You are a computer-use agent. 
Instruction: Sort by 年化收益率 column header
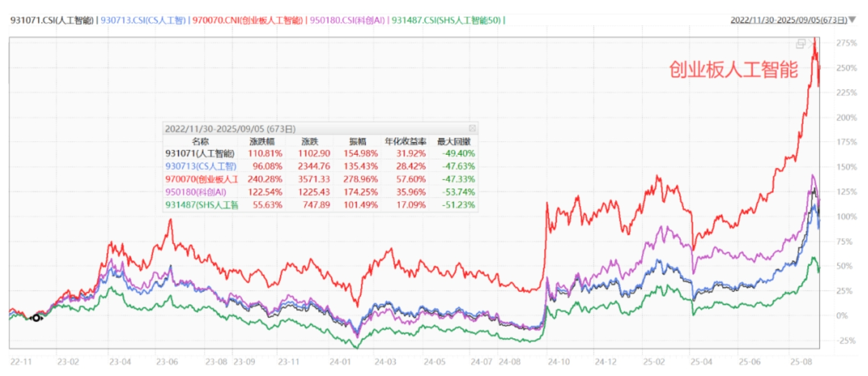pos(406,141)
